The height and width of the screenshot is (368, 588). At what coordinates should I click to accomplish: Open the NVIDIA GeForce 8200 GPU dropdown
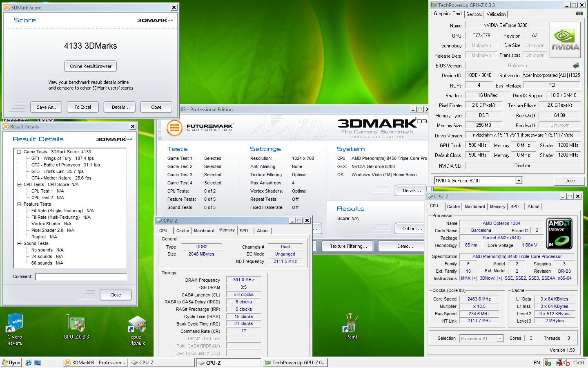[519, 181]
